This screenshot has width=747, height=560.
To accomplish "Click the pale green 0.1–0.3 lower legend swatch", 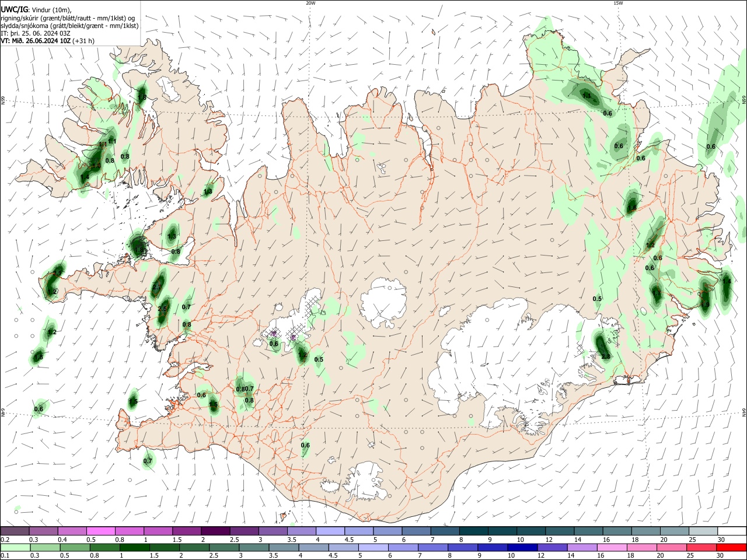I will pos(15,547).
